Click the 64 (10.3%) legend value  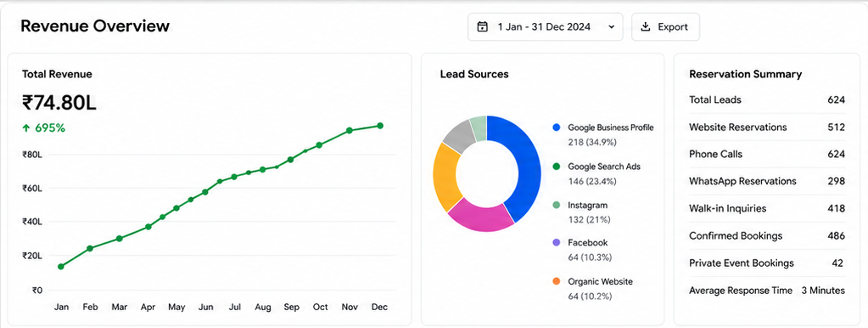(x=590, y=257)
